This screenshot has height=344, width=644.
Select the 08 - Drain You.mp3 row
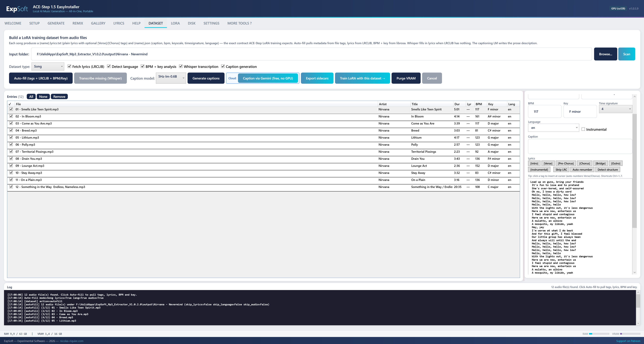click(263, 159)
